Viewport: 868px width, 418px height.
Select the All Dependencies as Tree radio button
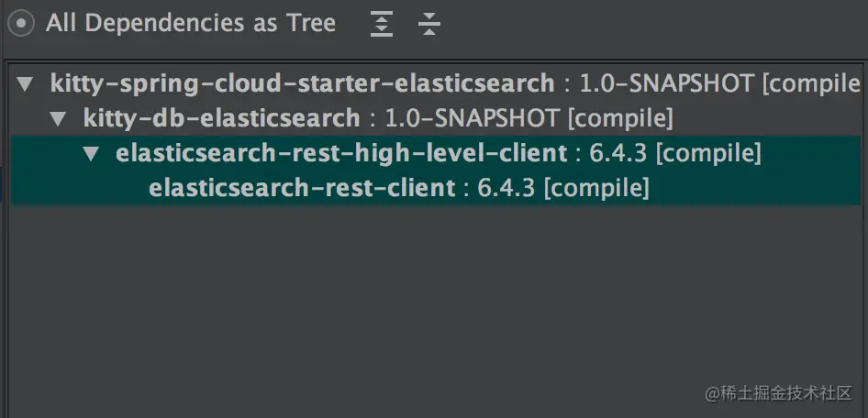coord(21,24)
